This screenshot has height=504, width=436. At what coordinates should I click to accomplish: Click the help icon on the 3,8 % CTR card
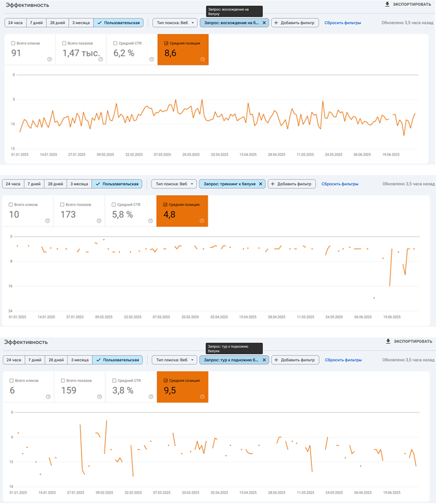pos(151,397)
